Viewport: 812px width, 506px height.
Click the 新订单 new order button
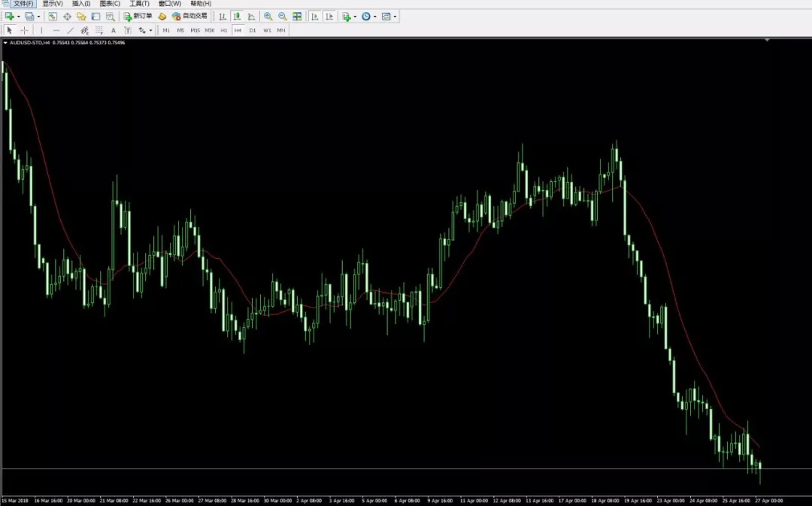click(138, 16)
